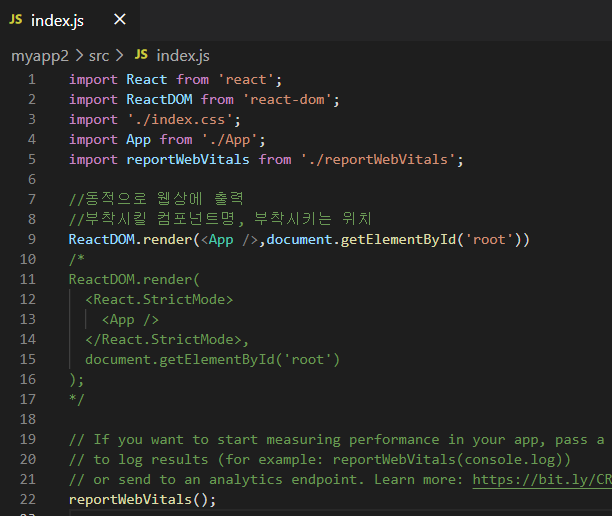Click comment 'to log results' on line 20
Screen dimensions: 612x516
pos(320,460)
